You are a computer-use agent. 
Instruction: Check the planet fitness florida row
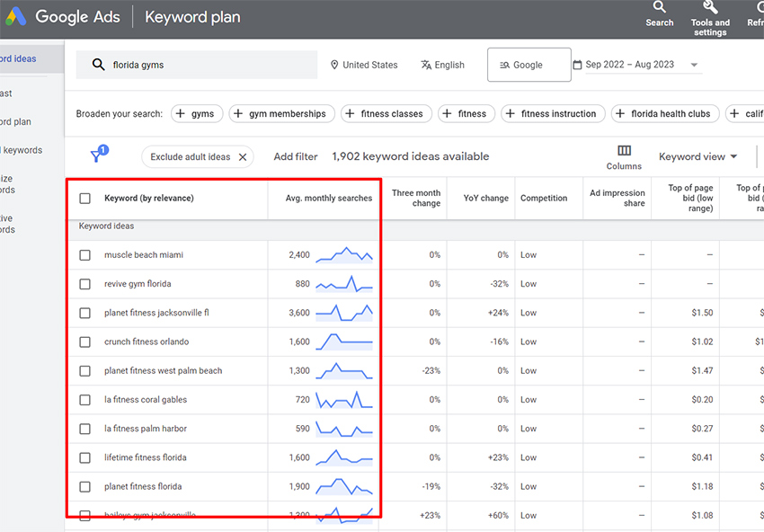[84, 487]
